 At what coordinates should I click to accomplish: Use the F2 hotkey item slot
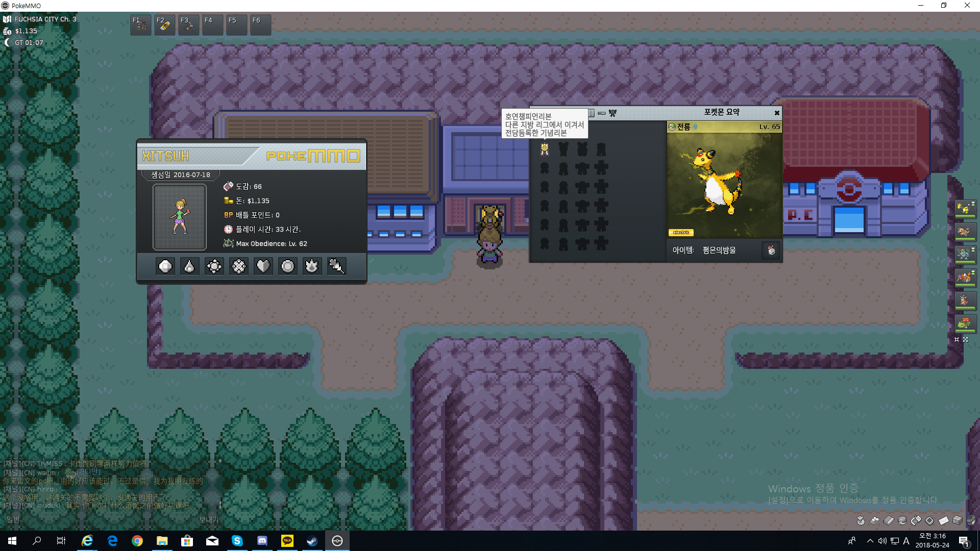(x=165, y=24)
